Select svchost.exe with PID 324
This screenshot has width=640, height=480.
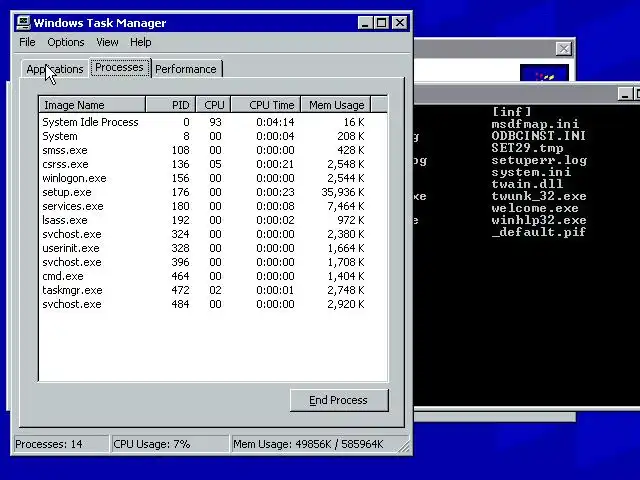(x=213, y=234)
